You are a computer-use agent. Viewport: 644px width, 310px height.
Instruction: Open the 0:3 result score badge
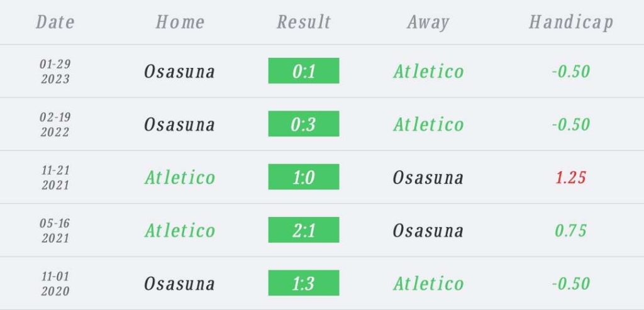(304, 124)
